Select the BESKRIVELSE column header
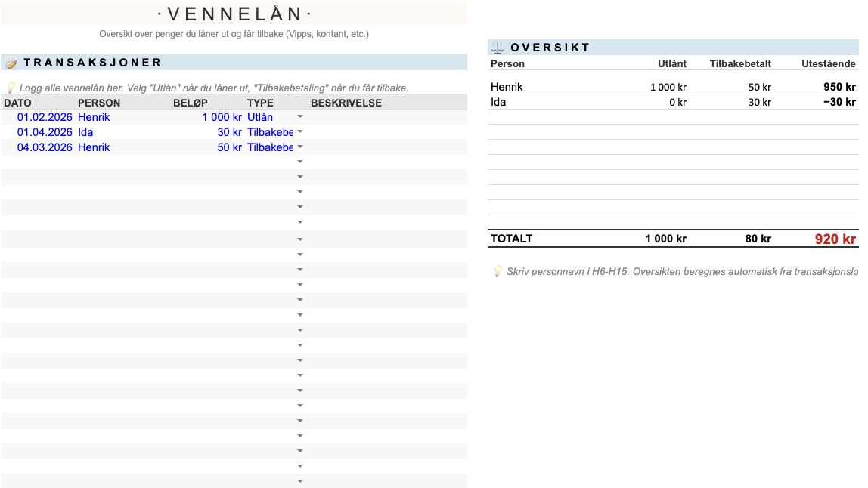This screenshot has width=868, height=488. point(346,103)
